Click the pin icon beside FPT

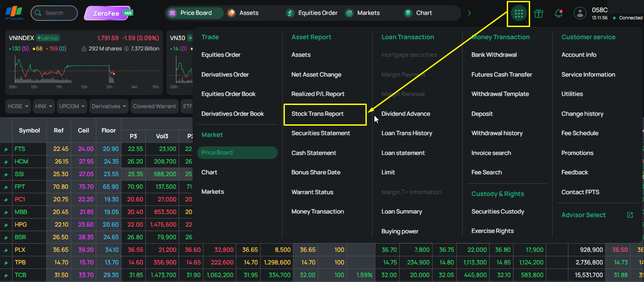click(6, 187)
